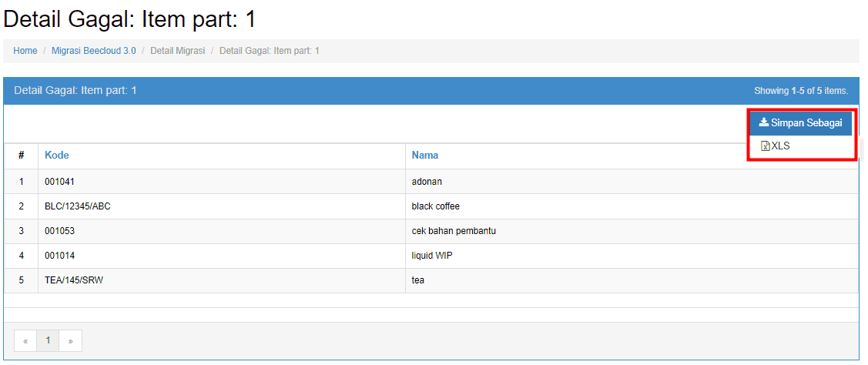Open the Simpan Sebagai export dropdown
The width and height of the screenshot is (868, 365).
click(800, 123)
